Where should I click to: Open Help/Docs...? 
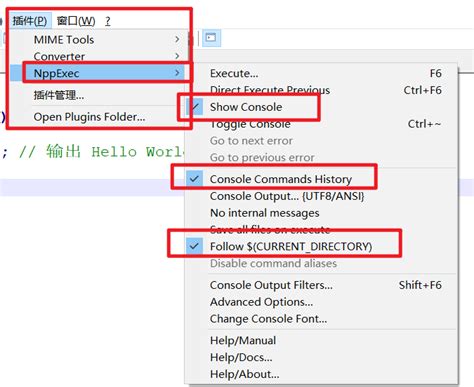click(322, 357)
